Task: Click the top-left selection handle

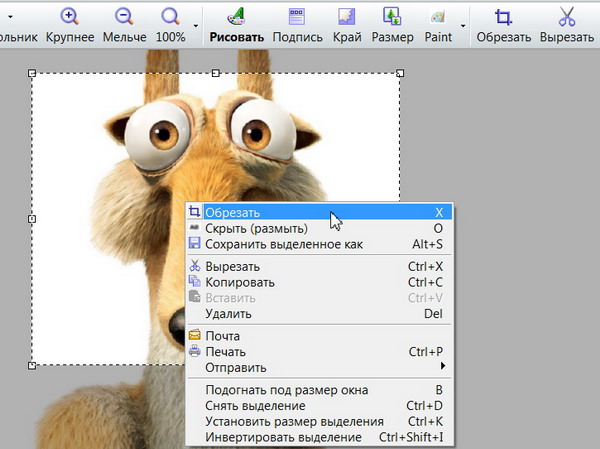Action: [x=32, y=73]
